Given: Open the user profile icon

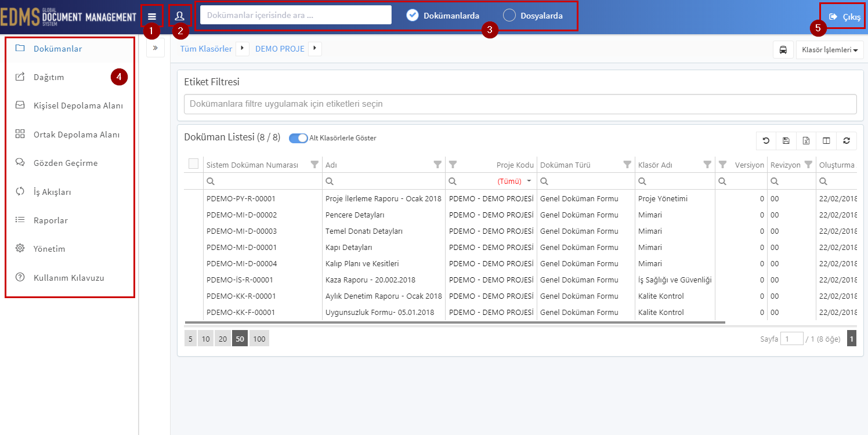Looking at the screenshot, I should click(180, 16).
